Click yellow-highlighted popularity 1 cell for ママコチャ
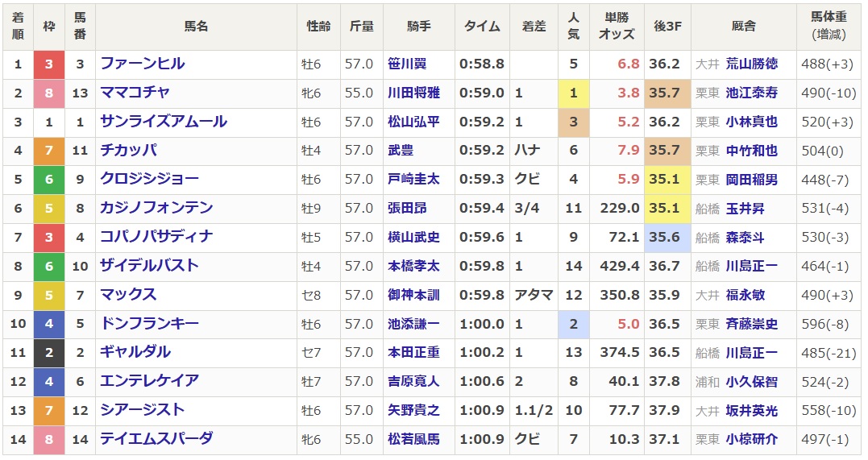The height and width of the screenshot is (460, 868). point(573,93)
